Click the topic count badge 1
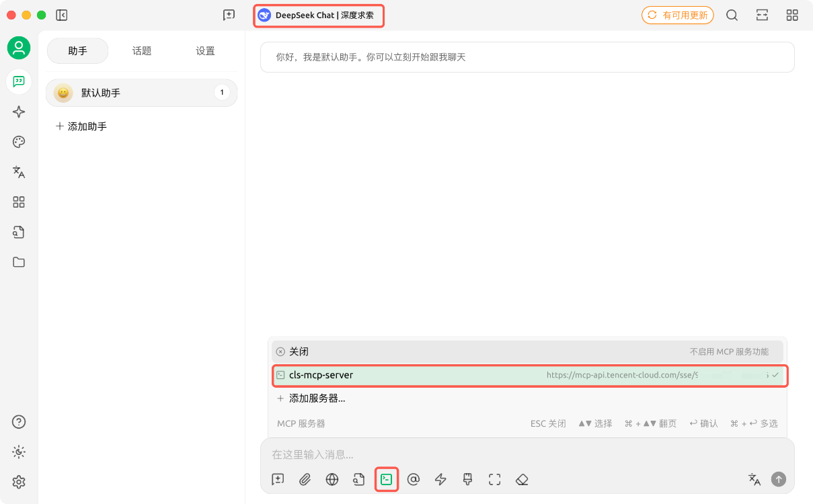The width and height of the screenshot is (813, 504). (222, 93)
